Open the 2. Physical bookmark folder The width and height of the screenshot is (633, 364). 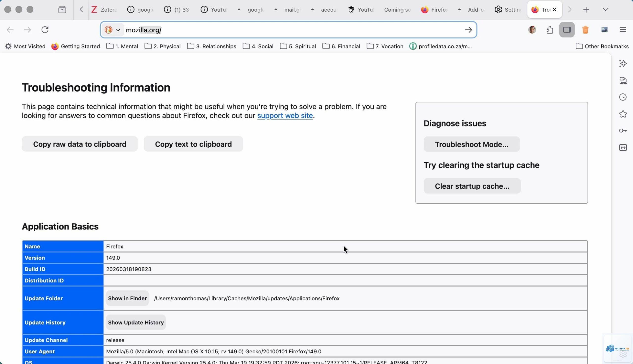pos(162,46)
